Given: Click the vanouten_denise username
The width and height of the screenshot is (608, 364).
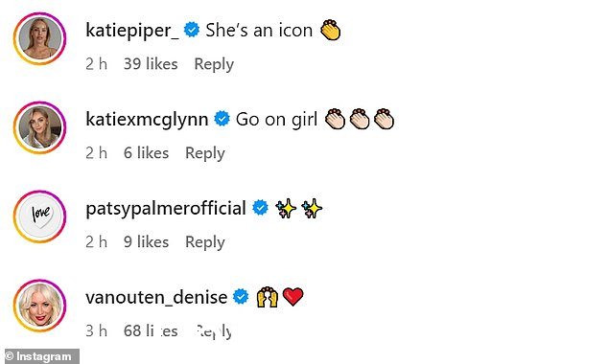Looking at the screenshot, I should tap(156, 297).
